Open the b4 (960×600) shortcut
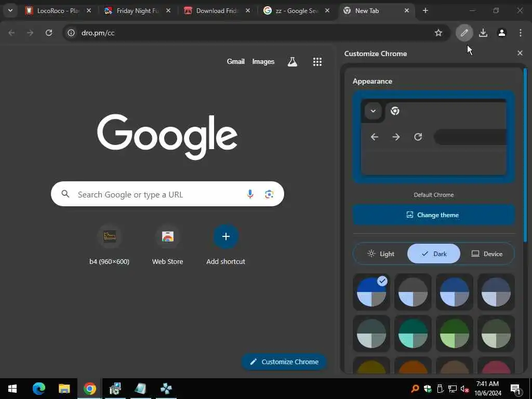Screen dimensions: 532x399 [109, 245]
